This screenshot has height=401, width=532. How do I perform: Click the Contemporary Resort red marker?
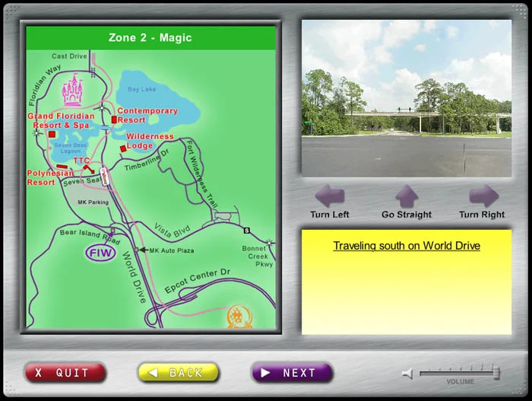click(x=114, y=119)
